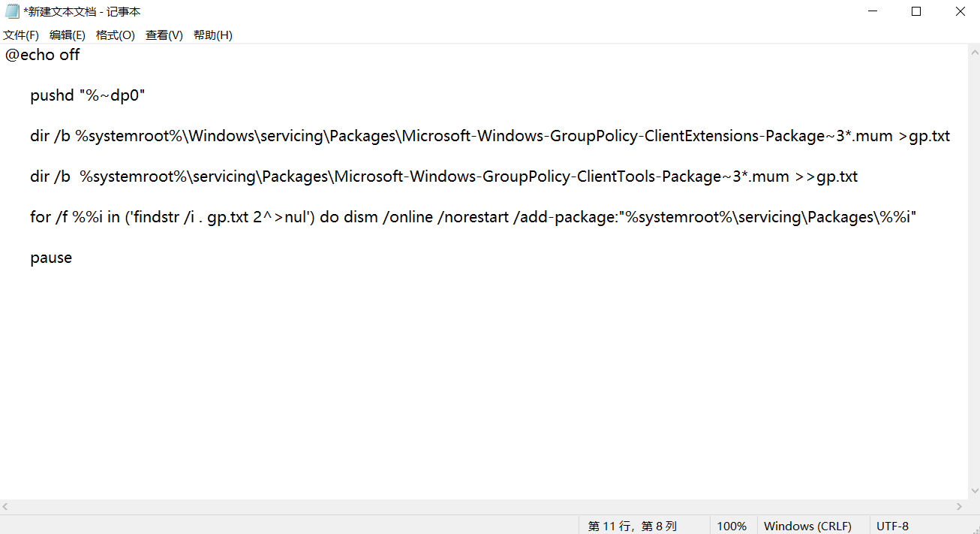The height and width of the screenshot is (534, 980).
Task: Place cursor in the "@echo off" line
Action: [x=43, y=55]
